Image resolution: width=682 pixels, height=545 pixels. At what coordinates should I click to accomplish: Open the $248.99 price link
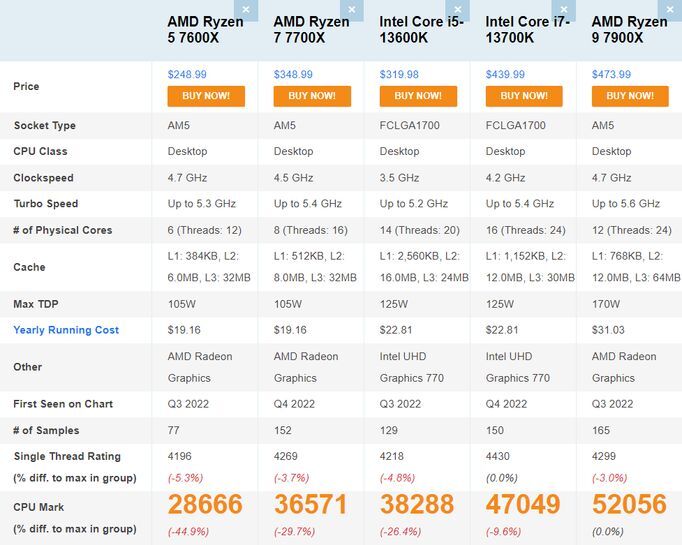pyautogui.click(x=187, y=74)
